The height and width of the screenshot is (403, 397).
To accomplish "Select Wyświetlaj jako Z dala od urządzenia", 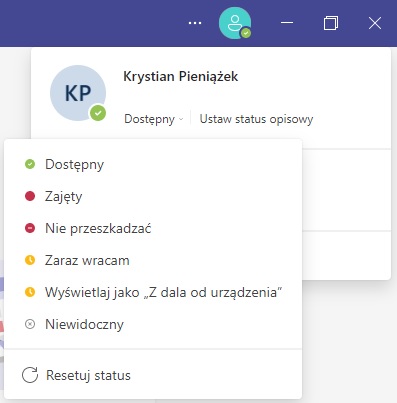I will click(x=153, y=292).
